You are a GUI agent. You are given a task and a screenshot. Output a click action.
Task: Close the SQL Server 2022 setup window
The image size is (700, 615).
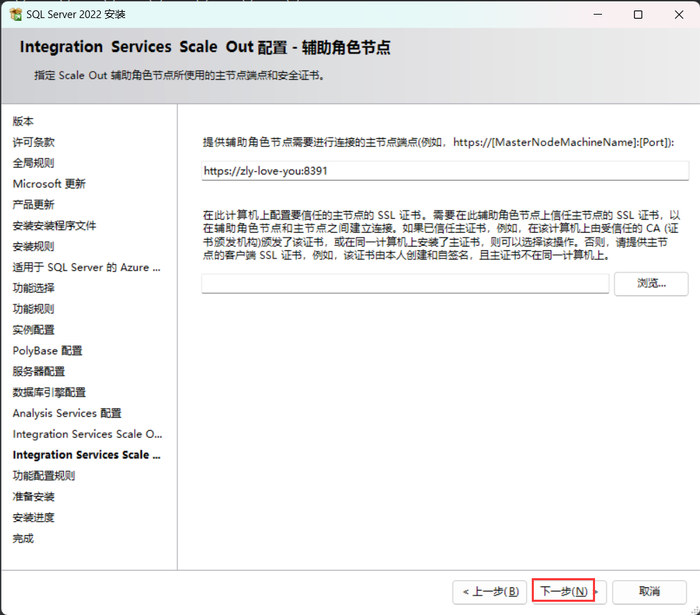[679, 15]
